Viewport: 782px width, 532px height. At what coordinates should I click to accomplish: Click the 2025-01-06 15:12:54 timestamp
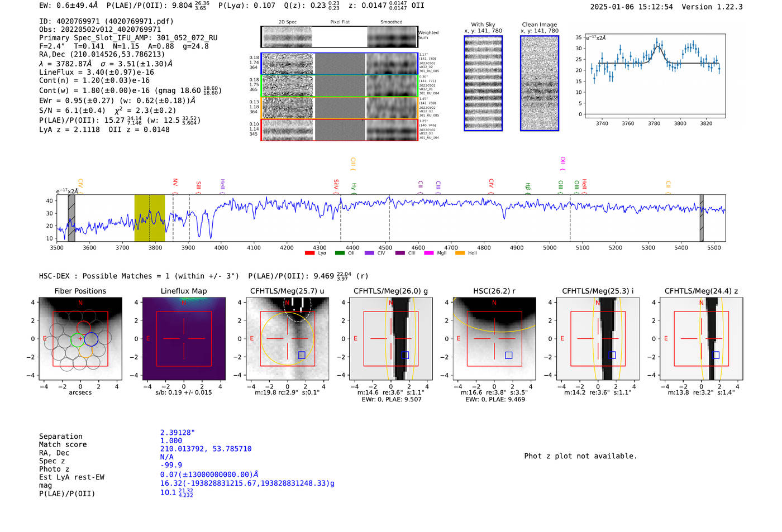pos(632,7)
